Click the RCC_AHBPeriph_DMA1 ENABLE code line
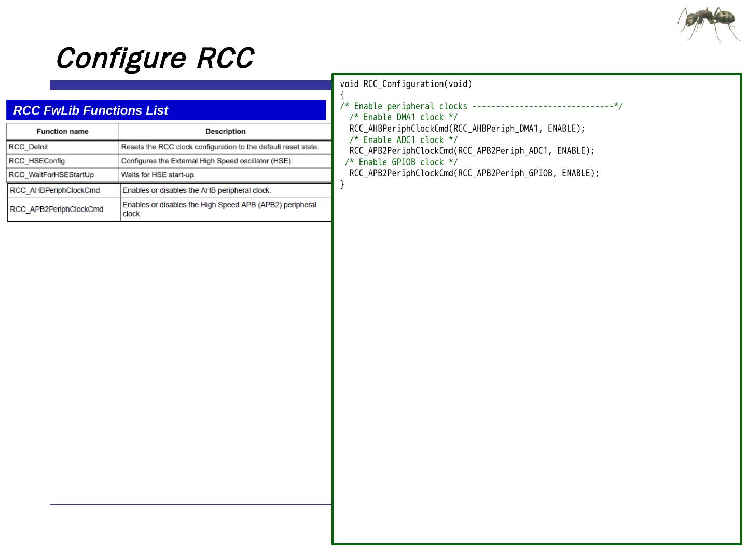Image resolution: width=747 pixels, height=560 pixels. point(467,129)
